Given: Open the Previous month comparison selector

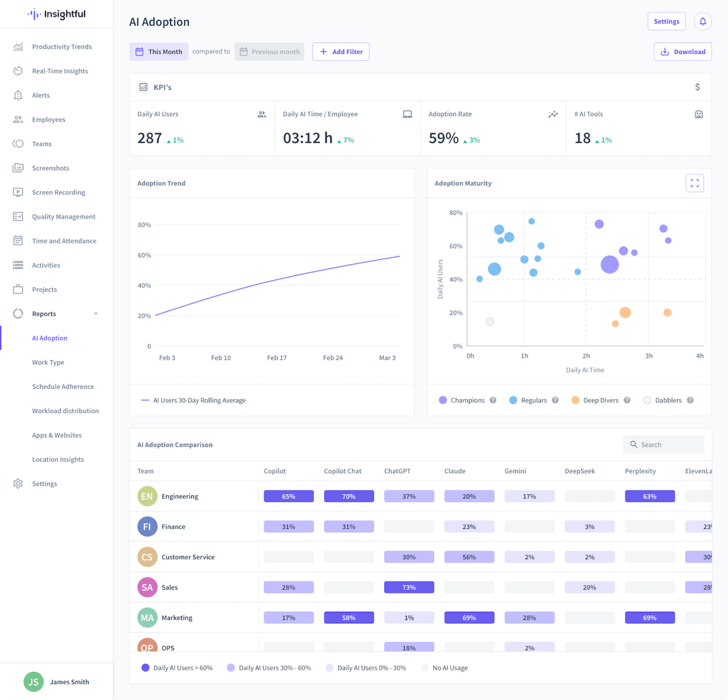Looking at the screenshot, I should click(269, 52).
